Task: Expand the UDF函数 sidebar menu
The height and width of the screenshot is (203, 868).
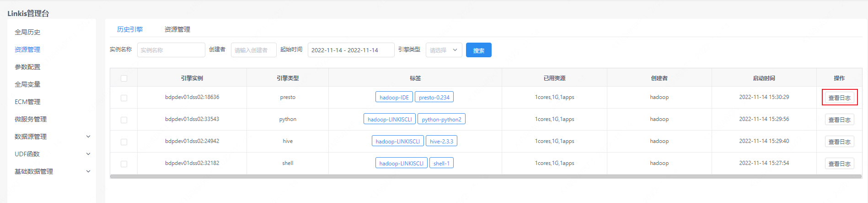Action: pos(52,154)
